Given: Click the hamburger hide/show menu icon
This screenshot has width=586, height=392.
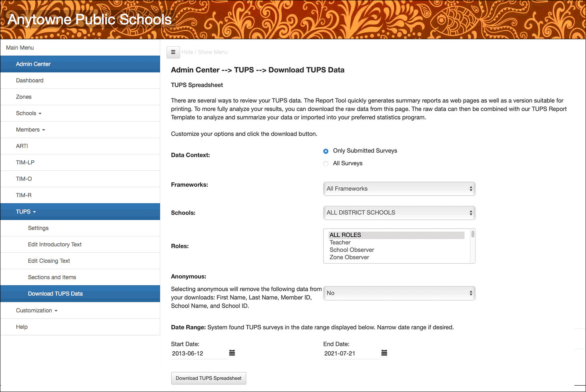Looking at the screenshot, I should (x=173, y=52).
